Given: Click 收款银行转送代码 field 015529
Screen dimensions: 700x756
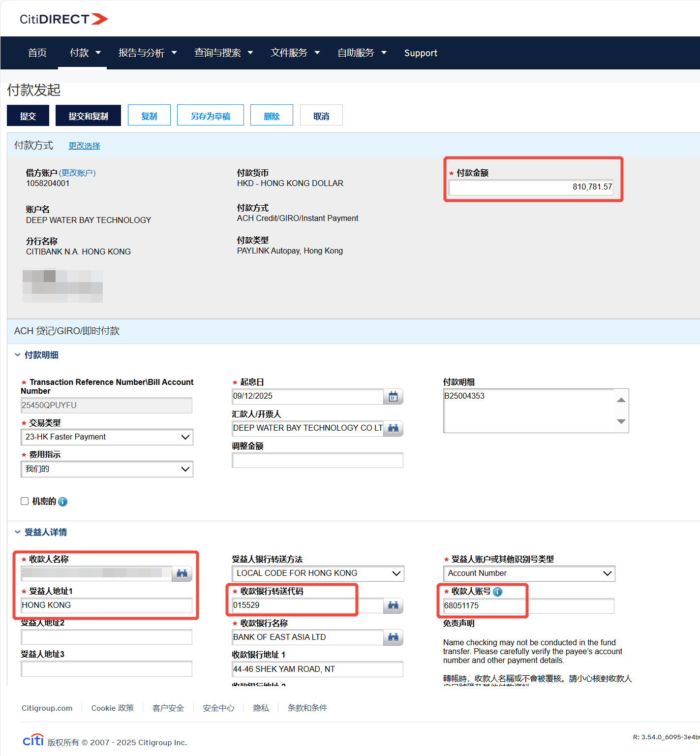Looking at the screenshot, I should [308, 605].
